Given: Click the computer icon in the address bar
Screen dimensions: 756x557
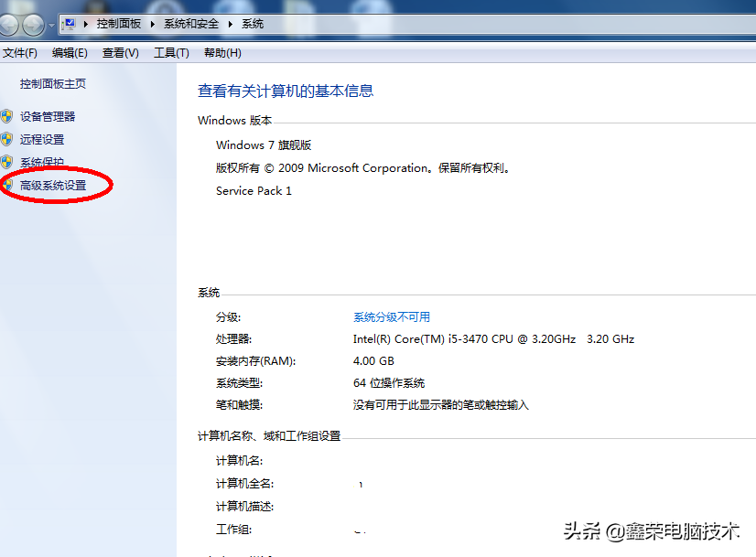Looking at the screenshot, I should (71, 24).
